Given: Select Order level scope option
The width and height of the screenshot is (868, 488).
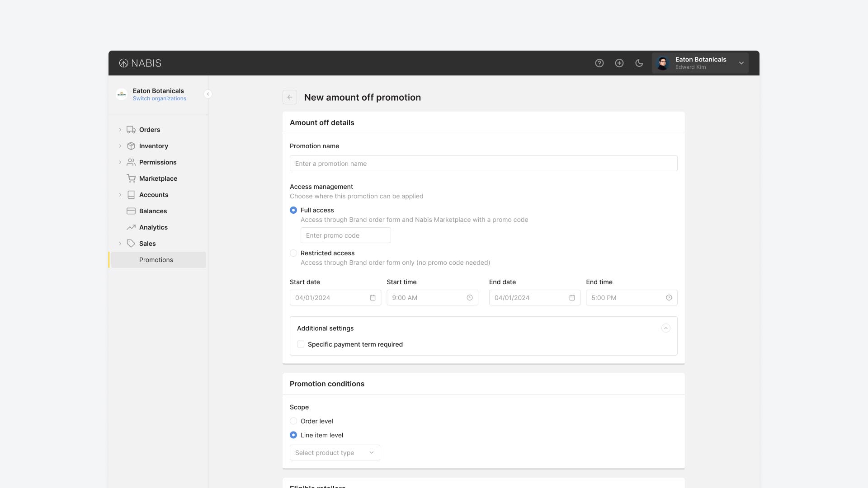Looking at the screenshot, I should 293,421.
